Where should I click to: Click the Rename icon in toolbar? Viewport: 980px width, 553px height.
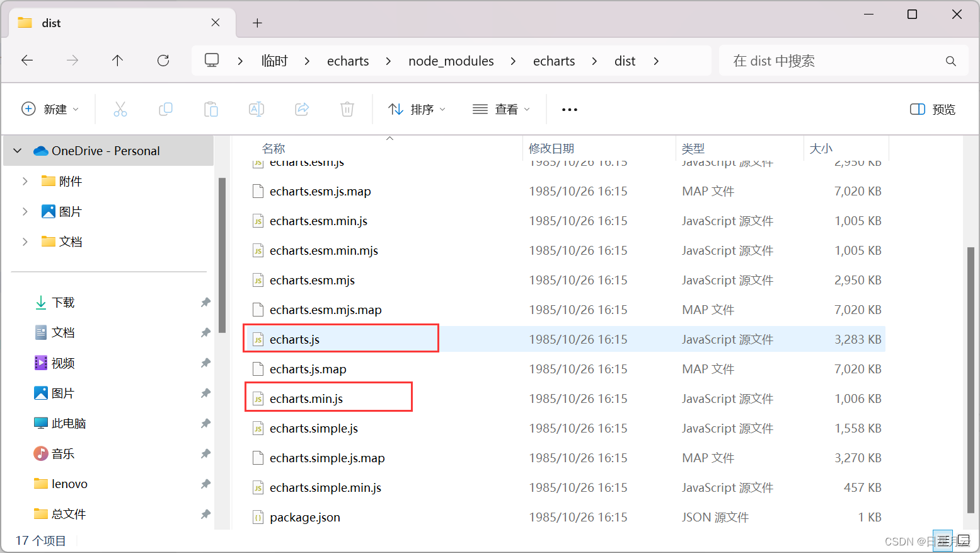[x=257, y=109]
